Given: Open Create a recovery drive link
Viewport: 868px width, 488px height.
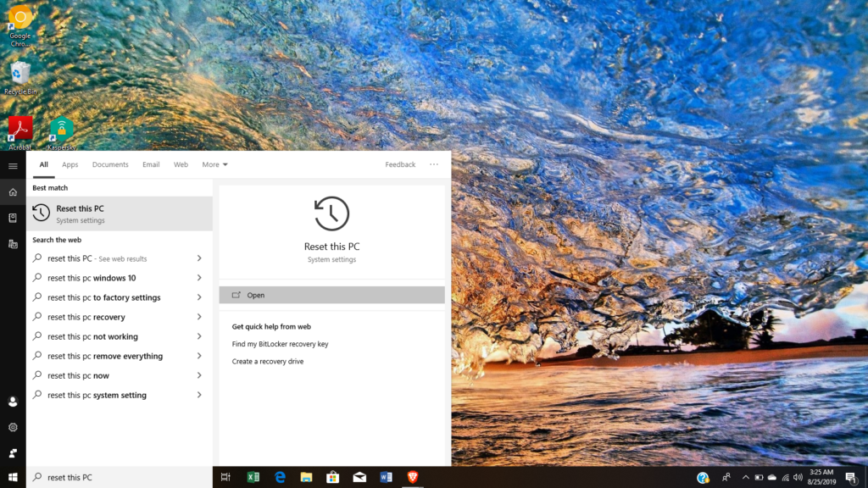Looking at the screenshot, I should 267,361.
